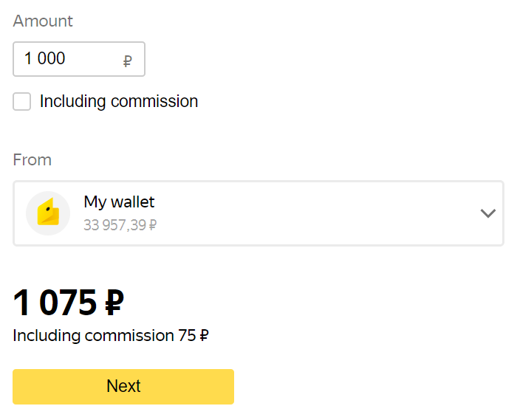Image resolution: width=517 pixels, height=420 pixels.
Task: Click the number 75 in the commission line
Action: [x=188, y=335]
